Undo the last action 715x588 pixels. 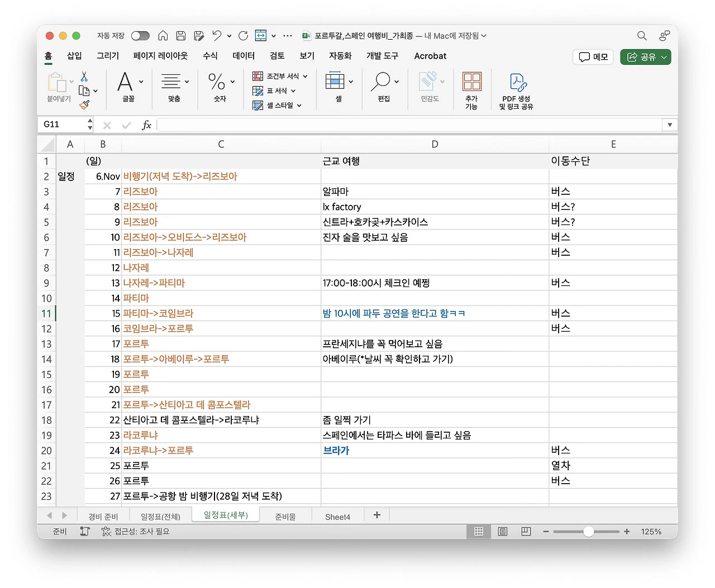point(217,36)
